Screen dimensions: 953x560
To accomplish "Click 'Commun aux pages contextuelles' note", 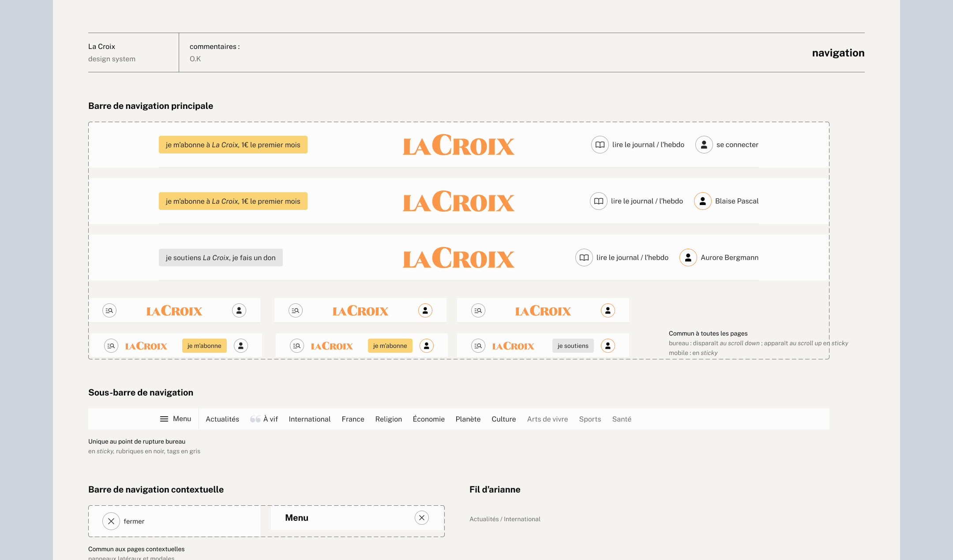I will 136,549.
